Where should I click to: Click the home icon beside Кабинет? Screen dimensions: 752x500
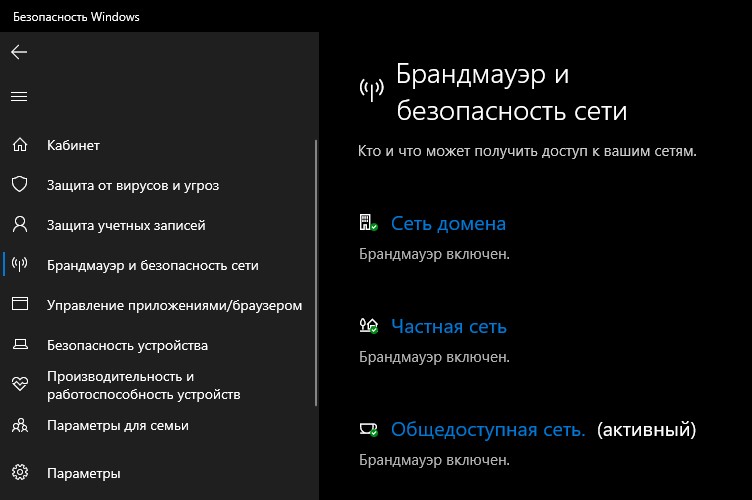(x=20, y=144)
